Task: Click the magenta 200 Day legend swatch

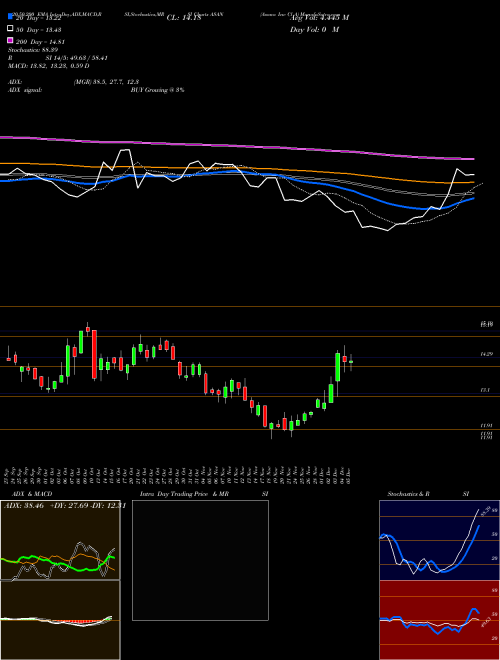Action: pyautogui.click(x=10, y=40)
